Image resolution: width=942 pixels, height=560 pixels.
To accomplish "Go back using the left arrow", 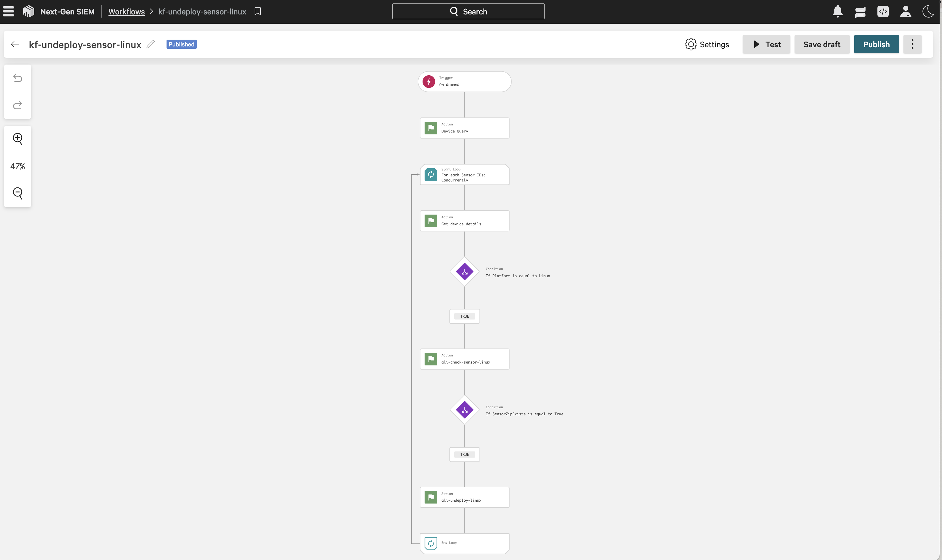I will [15, 44].
